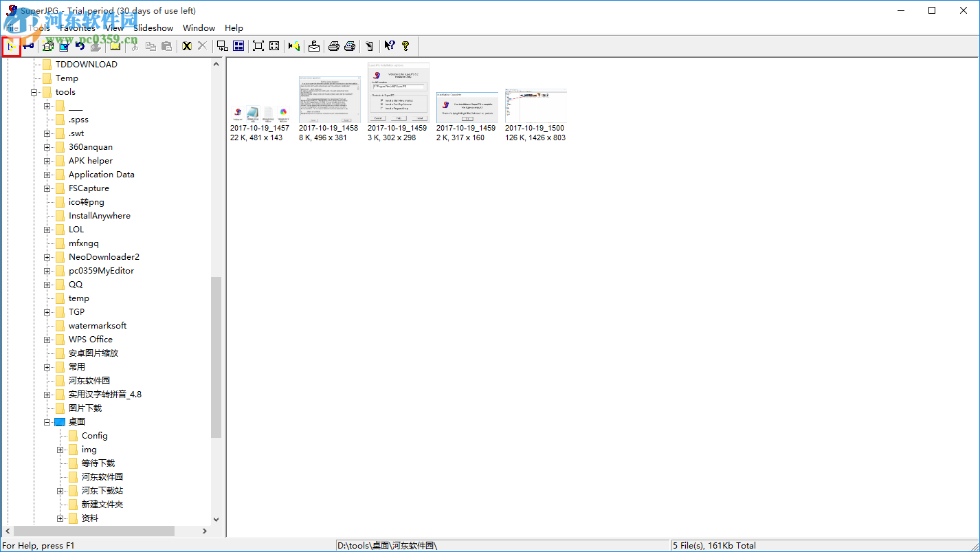This screenshot has width=980, height=552.
Task: Click the gray X delete icon
Action: [x=202, y=46]
